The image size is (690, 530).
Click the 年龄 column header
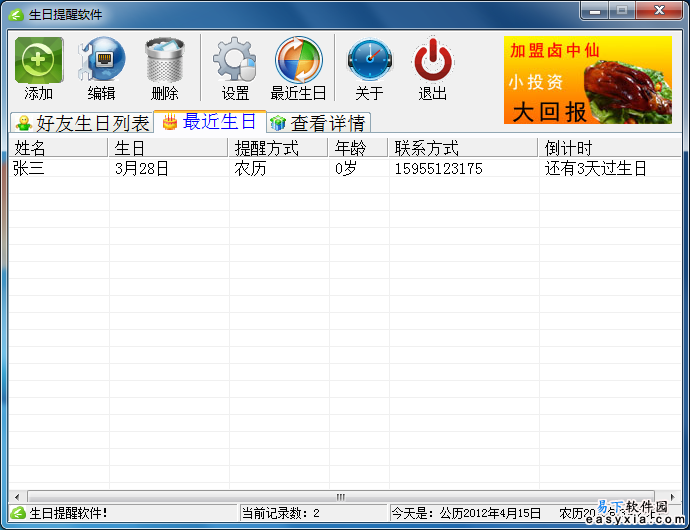358,148
